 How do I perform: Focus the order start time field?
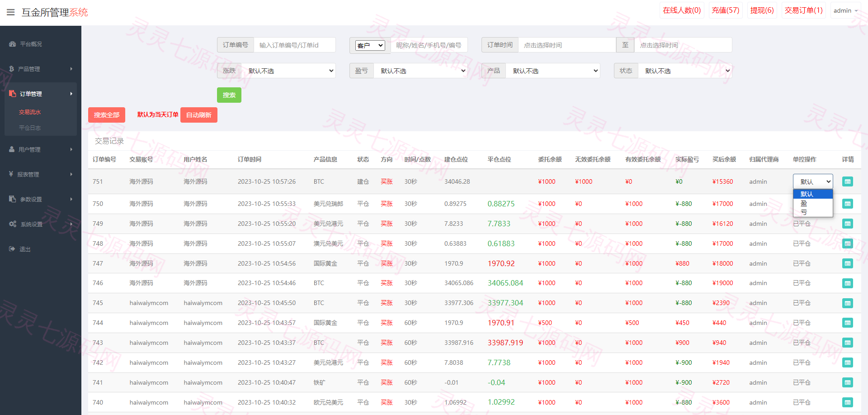click(567, 45)
